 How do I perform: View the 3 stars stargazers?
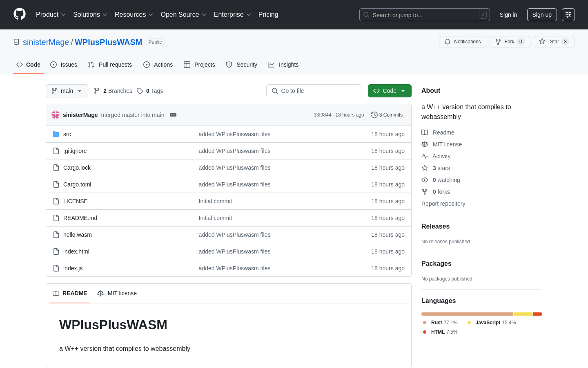[436, 168]
